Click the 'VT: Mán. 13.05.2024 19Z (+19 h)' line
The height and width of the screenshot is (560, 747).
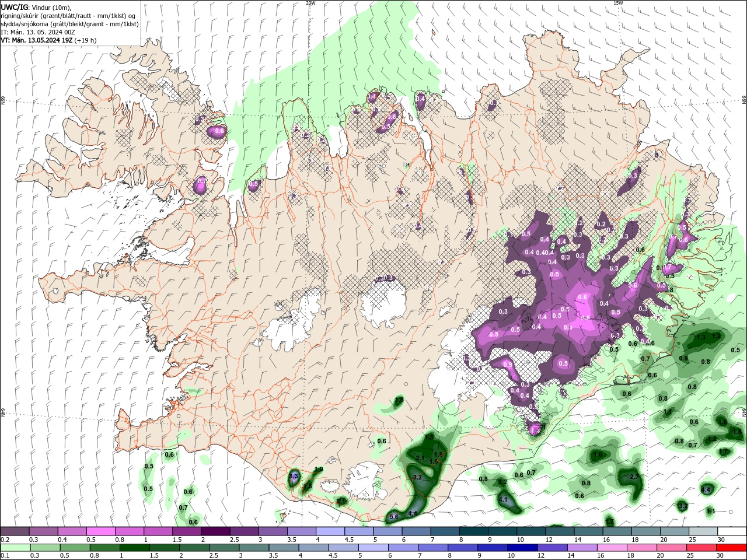(48, 40)
